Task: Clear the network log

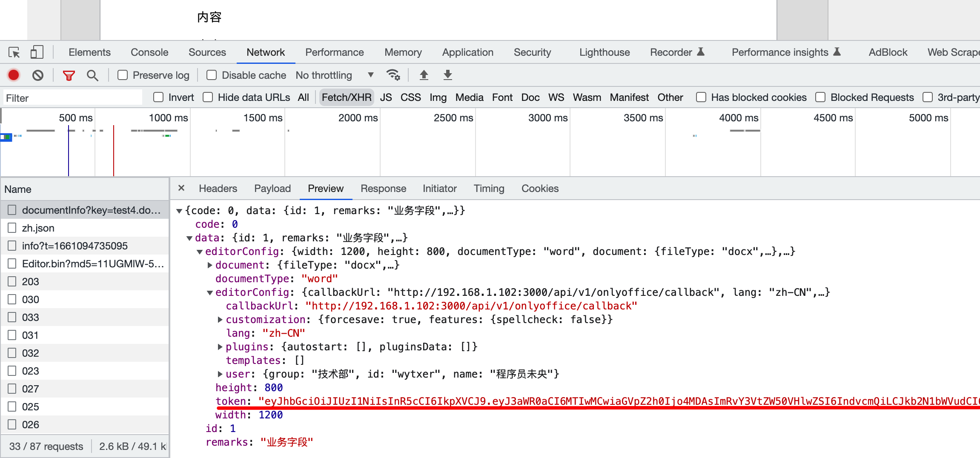Action: (38, 75)
